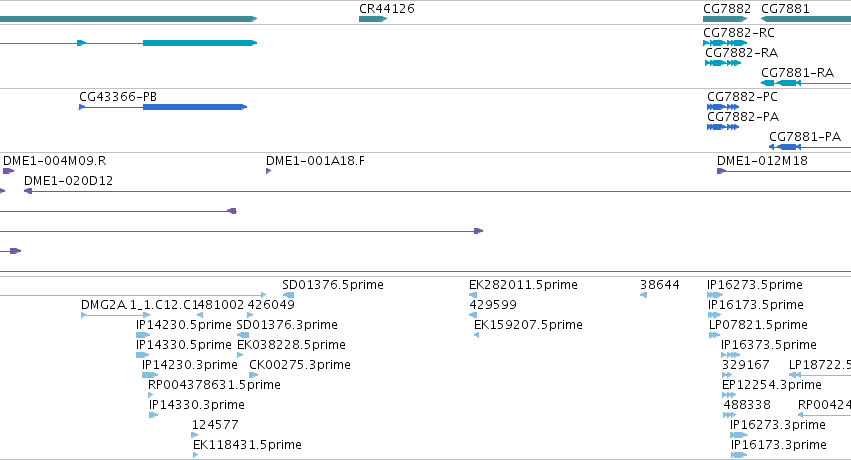Click the 124577 feature label
The image size is (851, 460).
(215, 425)
